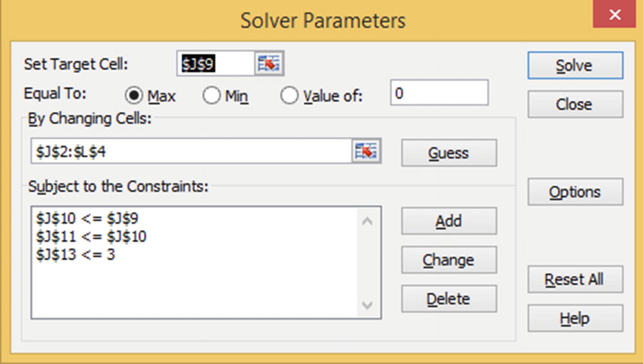
Task: Click the Reset All button
Action: click(x=575, y=280)
